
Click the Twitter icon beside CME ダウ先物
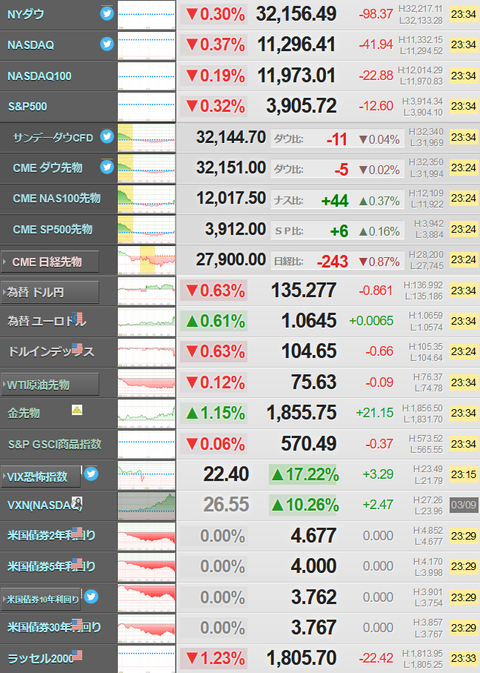pos(107,167)
